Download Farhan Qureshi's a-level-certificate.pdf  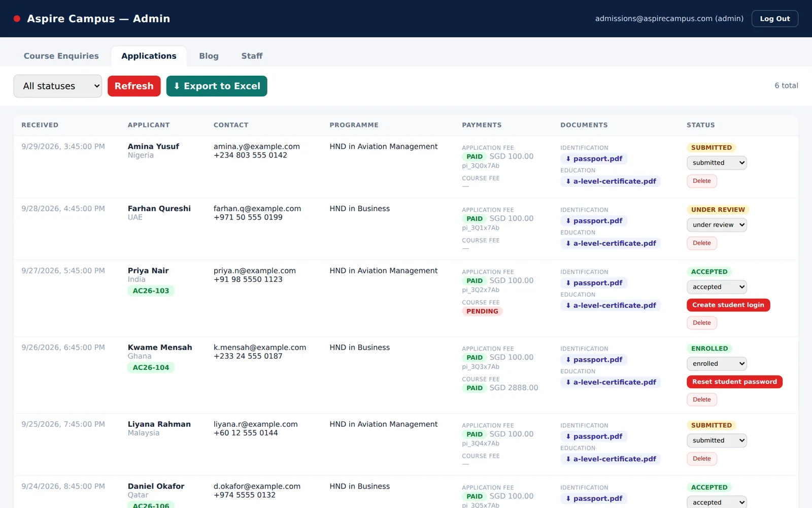(611, 243)
